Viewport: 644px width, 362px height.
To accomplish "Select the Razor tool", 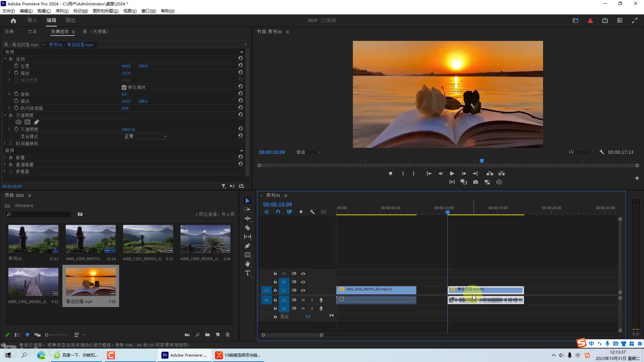I will (x=248, y=228).
